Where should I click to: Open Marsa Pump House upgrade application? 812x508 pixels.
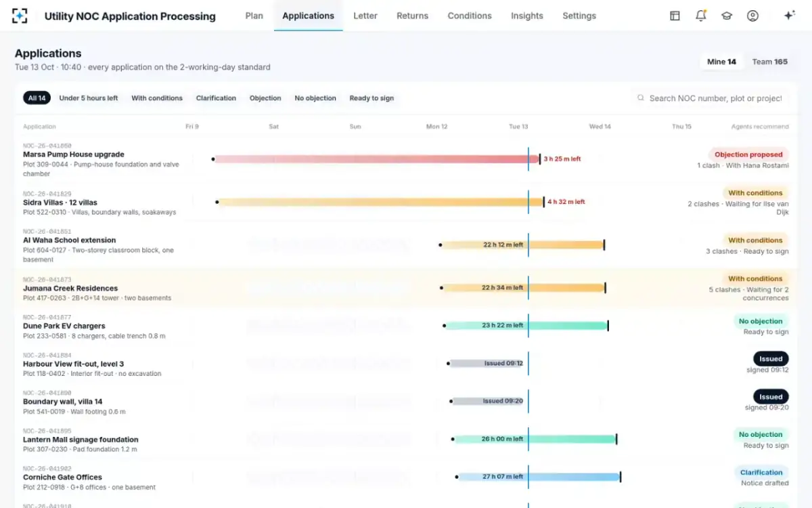click(x=74, y=154)
